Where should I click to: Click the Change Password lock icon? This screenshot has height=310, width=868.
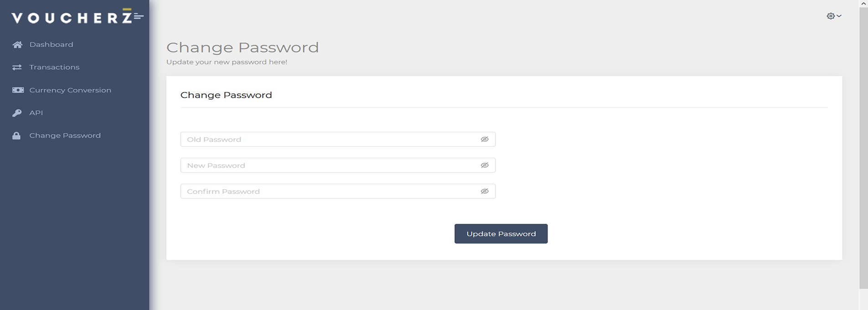pyautogui.click(x=16, y=136)
